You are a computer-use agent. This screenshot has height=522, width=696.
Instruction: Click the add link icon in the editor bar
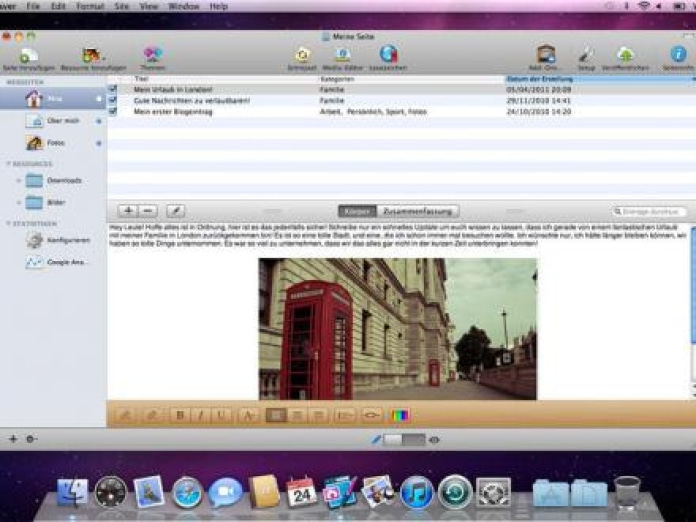(x=371, y=415)
